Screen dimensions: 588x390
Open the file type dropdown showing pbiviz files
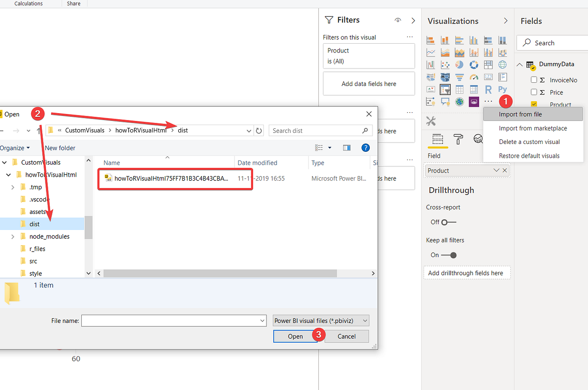pyautogui.click(x=321, y=321)
